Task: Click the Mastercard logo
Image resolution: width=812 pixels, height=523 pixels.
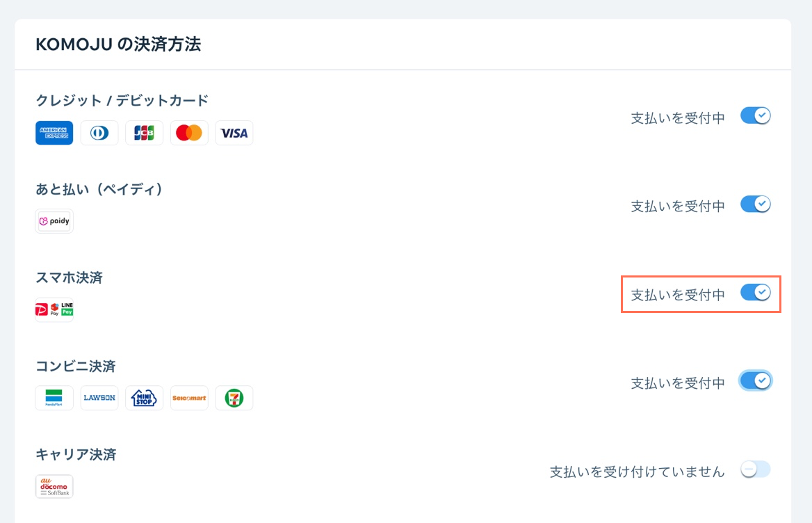Action: point(189,133)
